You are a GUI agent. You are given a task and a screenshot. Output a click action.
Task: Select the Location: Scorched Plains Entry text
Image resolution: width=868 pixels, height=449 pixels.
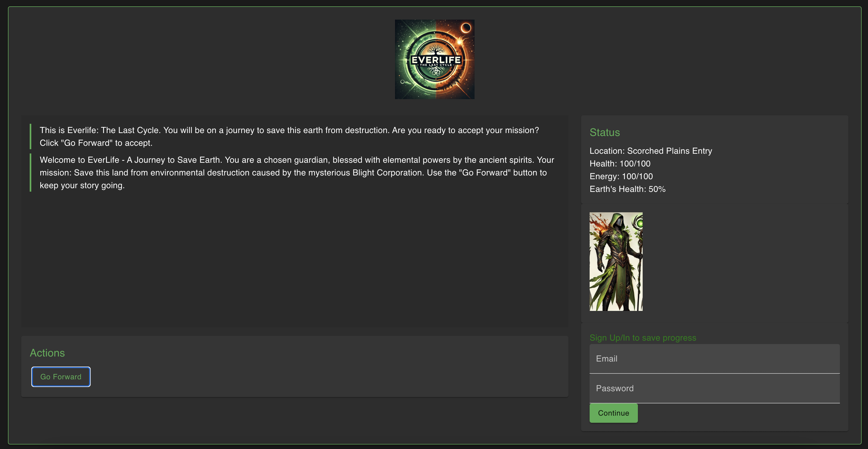click(650, 151)
